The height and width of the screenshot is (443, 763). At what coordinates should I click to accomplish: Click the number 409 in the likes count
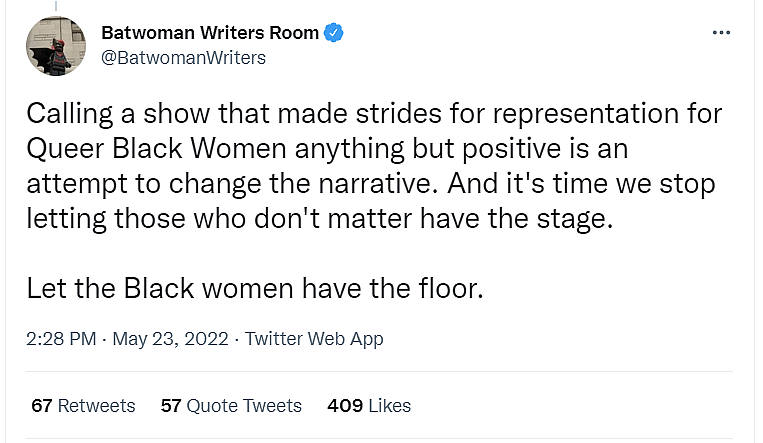click(x=344, y=405)
